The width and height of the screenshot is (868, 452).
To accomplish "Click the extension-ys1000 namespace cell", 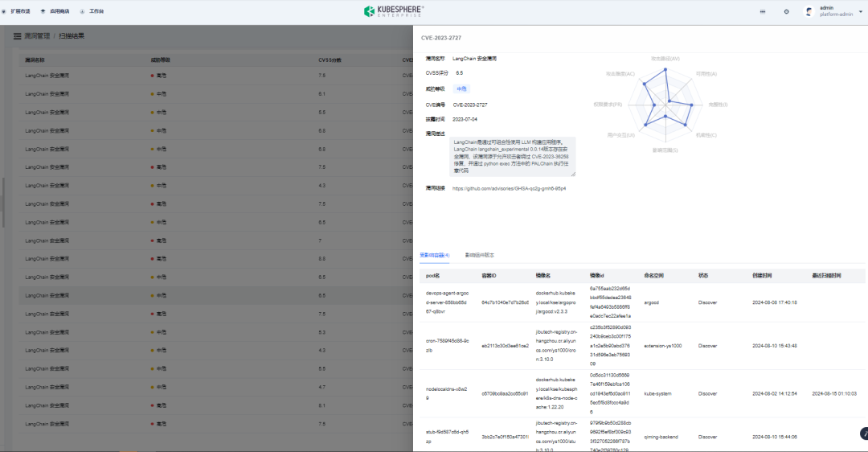I will pos(662,346).
